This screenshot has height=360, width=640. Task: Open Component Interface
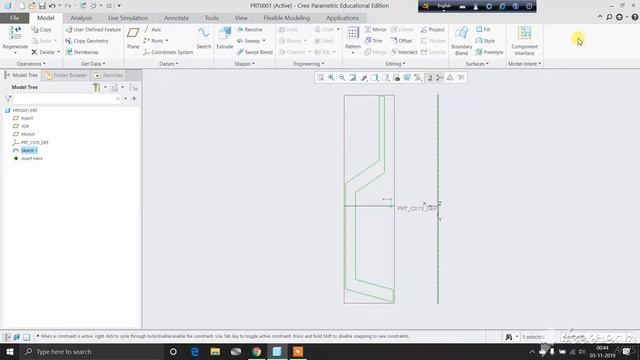(x=524, y=41)
